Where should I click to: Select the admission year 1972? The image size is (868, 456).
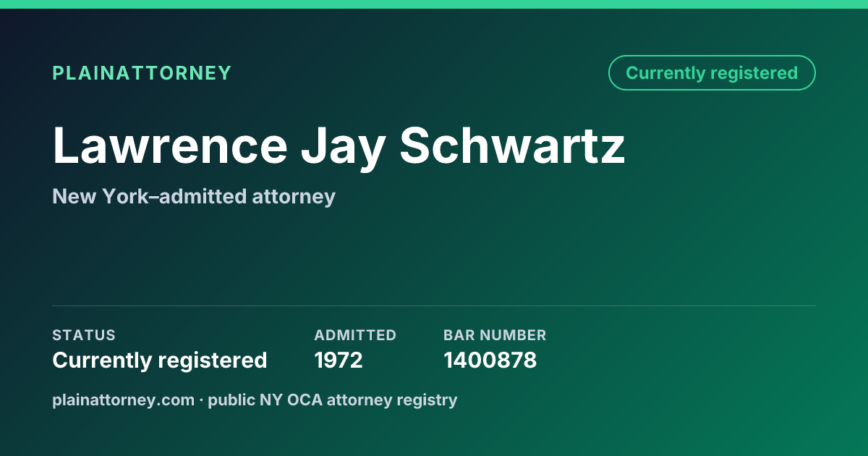pos(339,360)
